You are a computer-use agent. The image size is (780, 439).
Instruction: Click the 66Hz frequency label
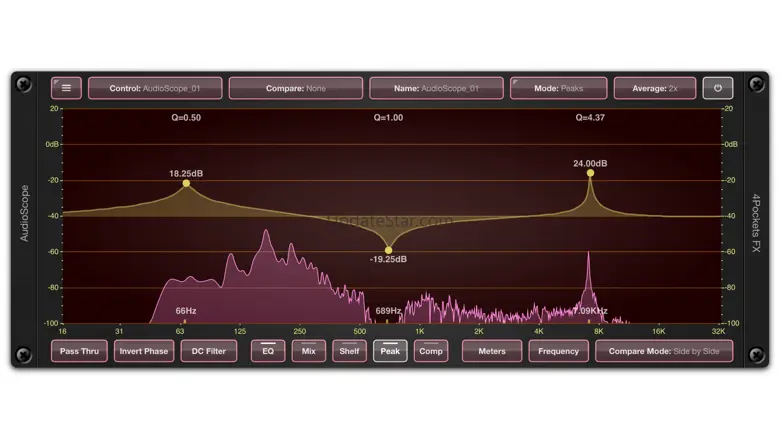186,311
